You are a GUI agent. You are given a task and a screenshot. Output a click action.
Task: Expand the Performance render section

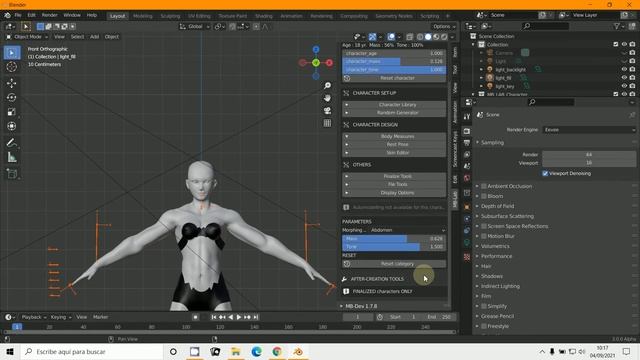pyautogui.click(x=496, y=256)
